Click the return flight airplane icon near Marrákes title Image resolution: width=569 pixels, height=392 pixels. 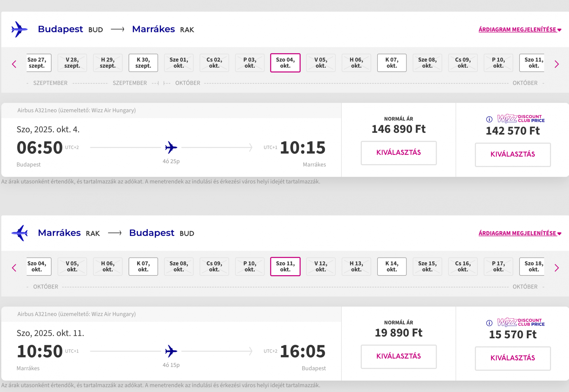click(x=19, y=233)
